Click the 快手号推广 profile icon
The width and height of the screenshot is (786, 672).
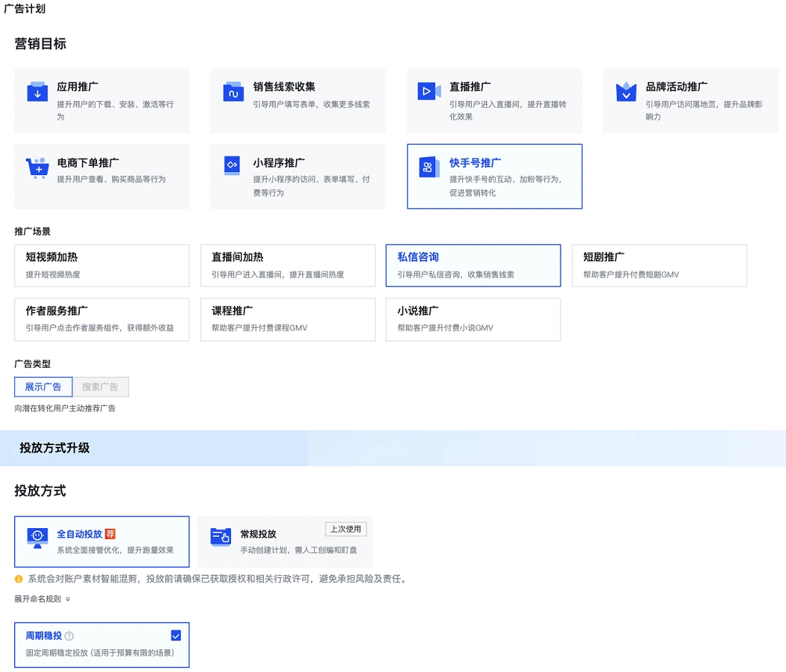431,167
